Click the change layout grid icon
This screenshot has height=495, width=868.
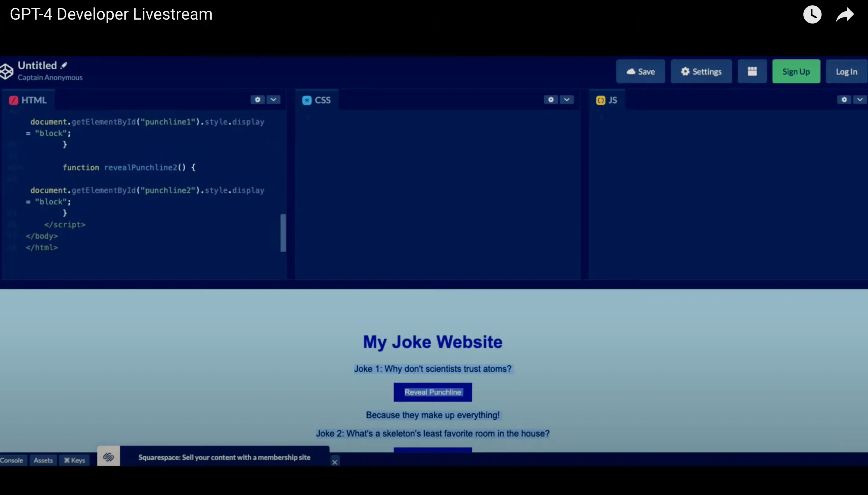[x=752, y=71]
